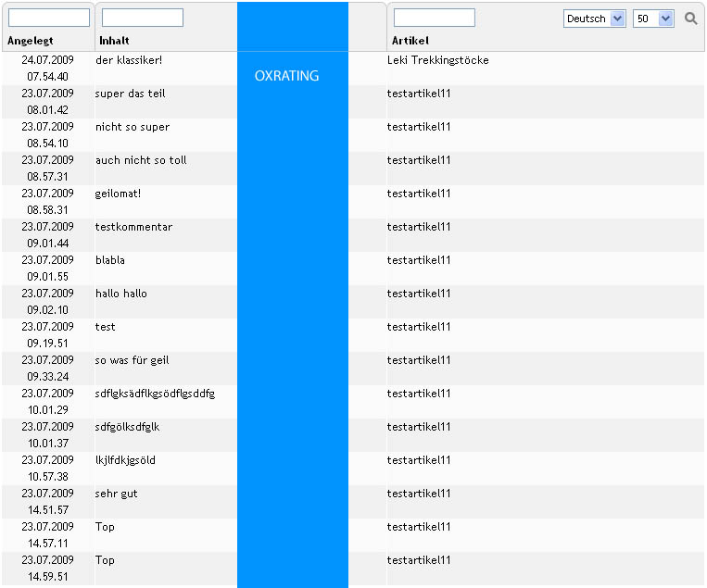
Task: Click the 'Top' review dated 14.57.11
Action: pyautogui.click(x=105, y=527)
